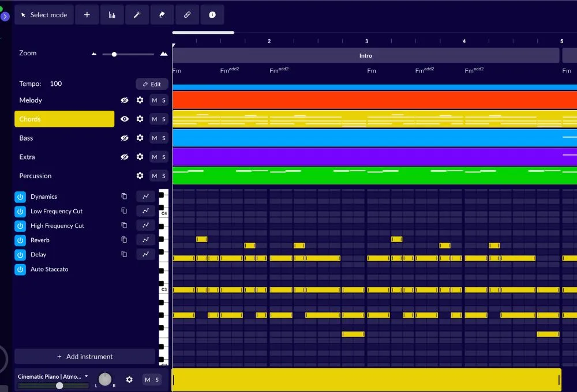
Task: Solo the Percussion track with S
Action: coord(164,176)
